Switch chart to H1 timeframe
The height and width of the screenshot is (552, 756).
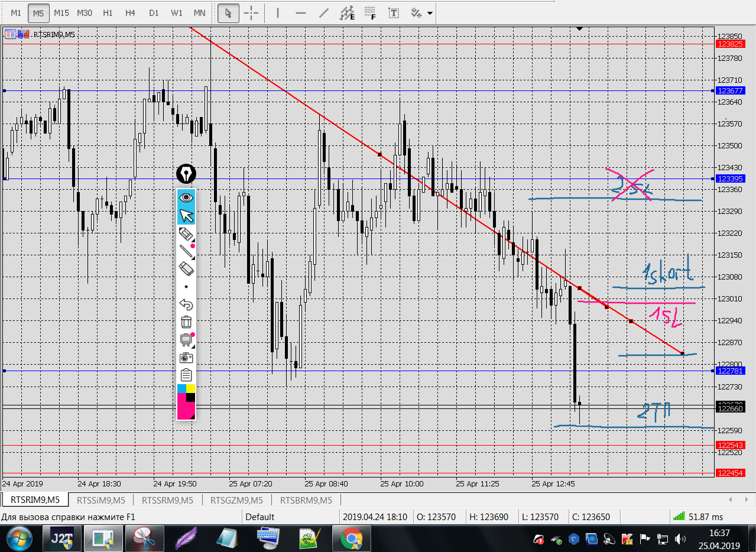(x=107, y=12)
